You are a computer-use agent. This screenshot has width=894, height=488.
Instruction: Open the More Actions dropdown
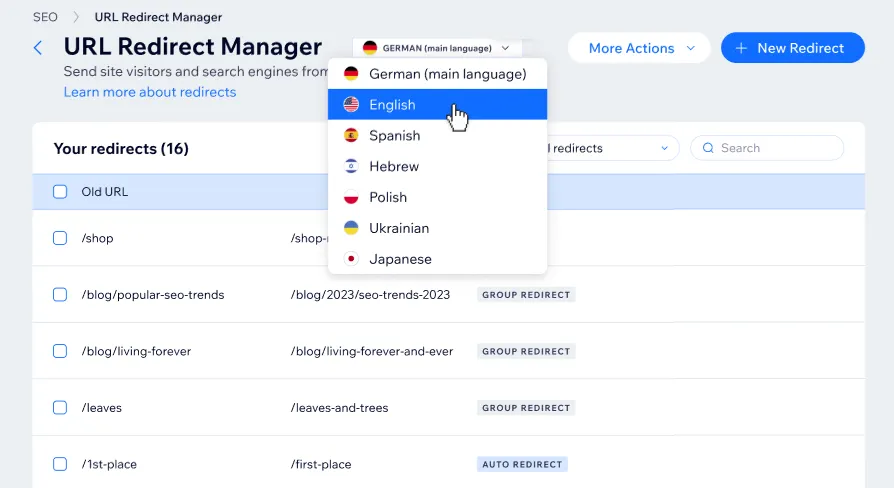point(639,48)
